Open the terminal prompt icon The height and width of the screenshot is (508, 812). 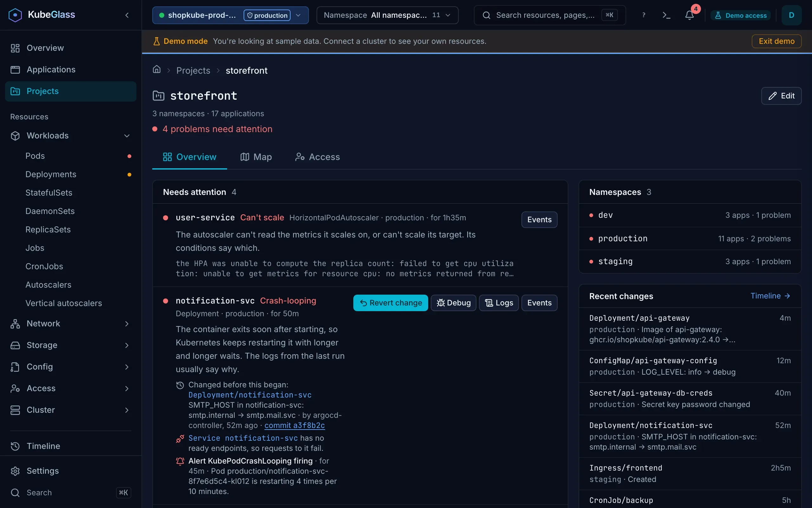tap(666, 15)
